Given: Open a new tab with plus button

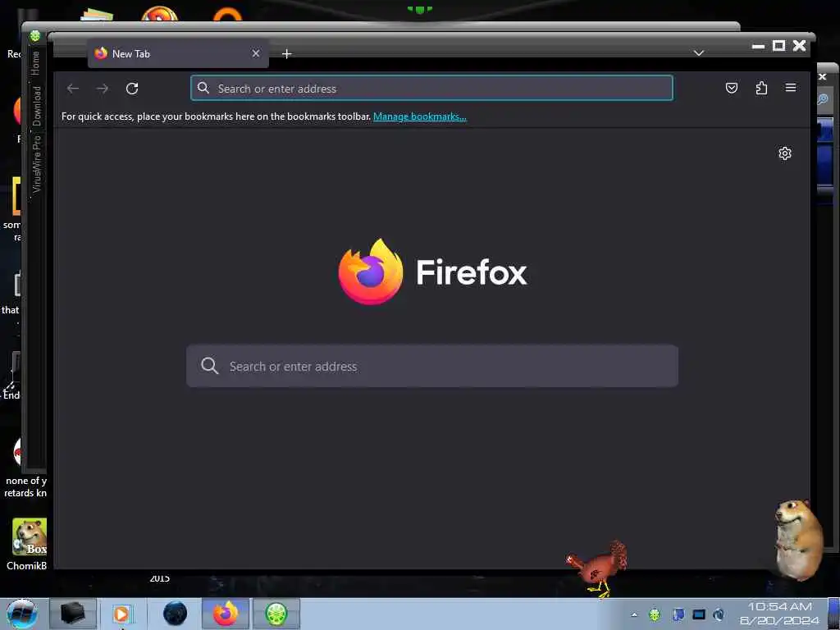Looking at the screenshot, I should click(x=286, y=54).
